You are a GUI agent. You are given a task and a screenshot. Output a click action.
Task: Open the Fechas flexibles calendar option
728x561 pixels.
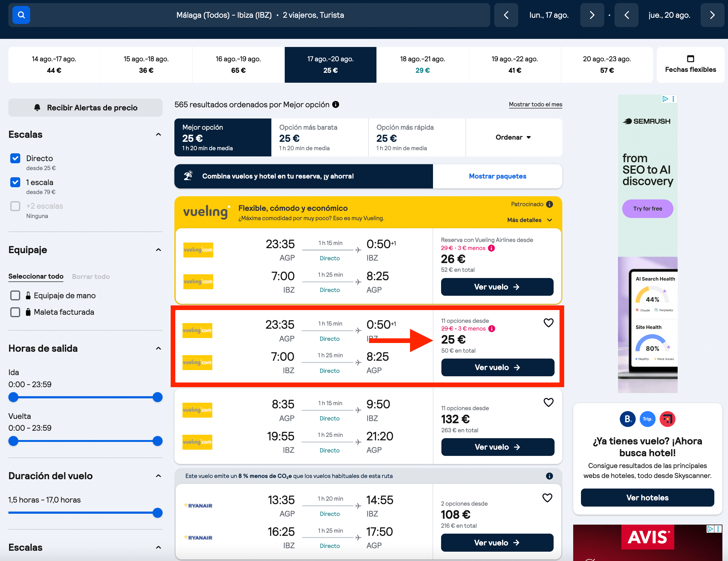tap(690, 65)
